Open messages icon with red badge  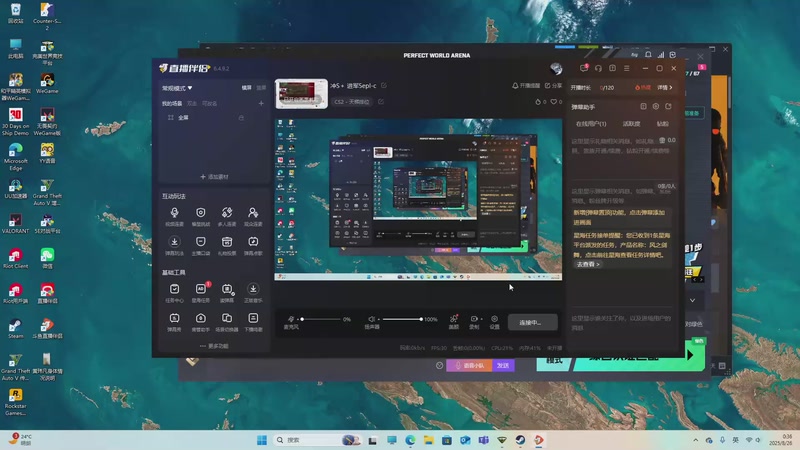point(584,68)
